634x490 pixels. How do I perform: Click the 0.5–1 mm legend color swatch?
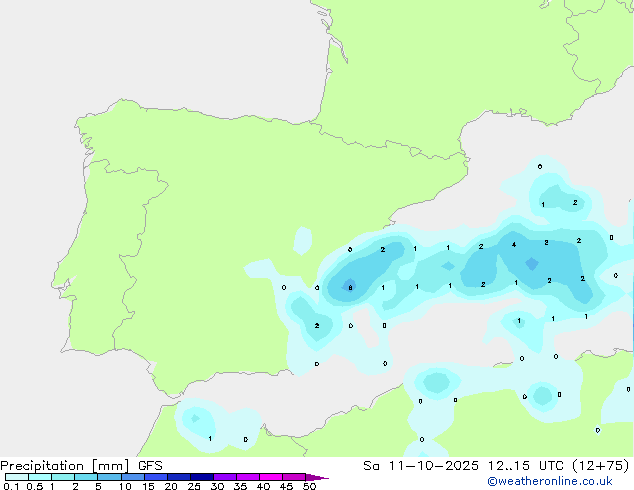click(40, 477)
